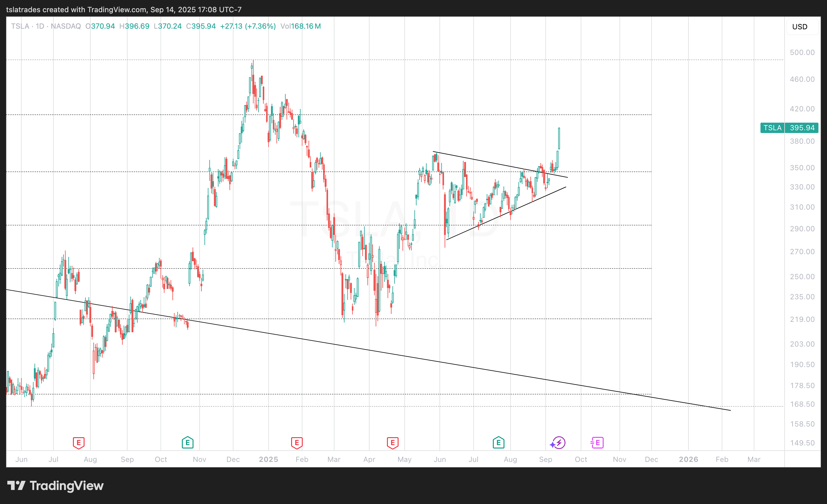
Task: Click the 2025 year label on time axis
Action: pos(268,459)
